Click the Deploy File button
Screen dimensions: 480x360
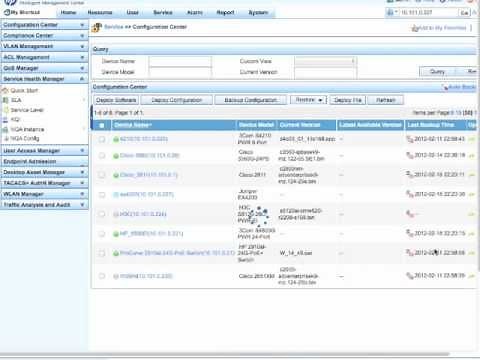click(x=348, y=100)
